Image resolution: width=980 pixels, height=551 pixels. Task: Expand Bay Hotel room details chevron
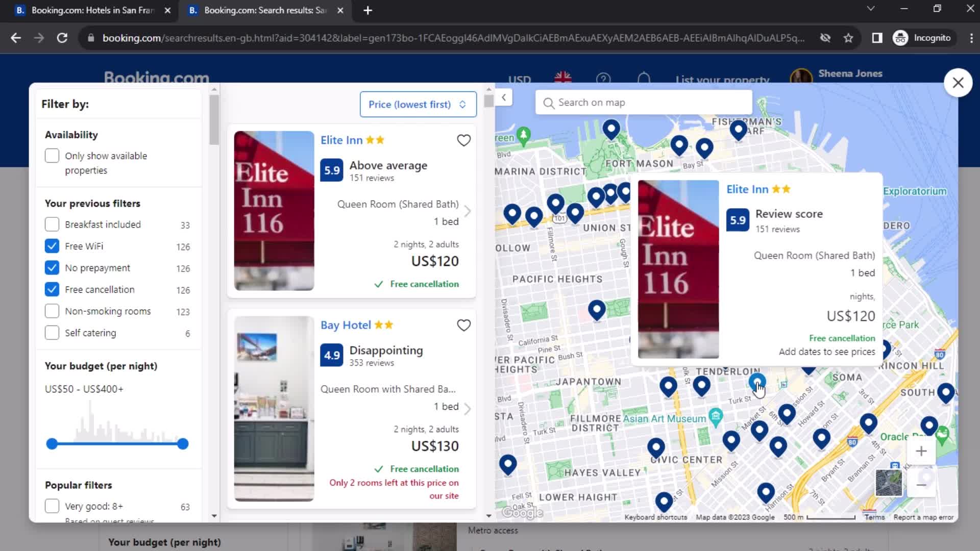click(x=467, y=409)
